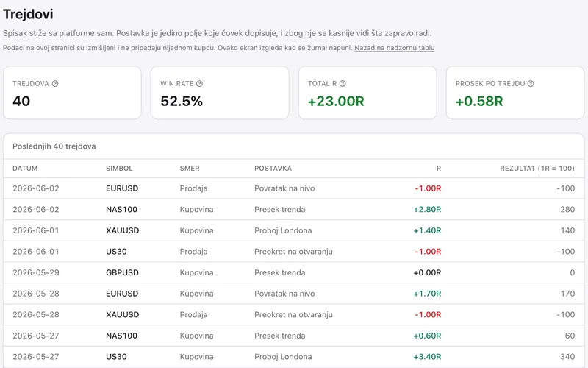Click Presek trenda in the GBPUSD row
The height and width of the screenshot is (368, 588).
[x=280, y=272]
